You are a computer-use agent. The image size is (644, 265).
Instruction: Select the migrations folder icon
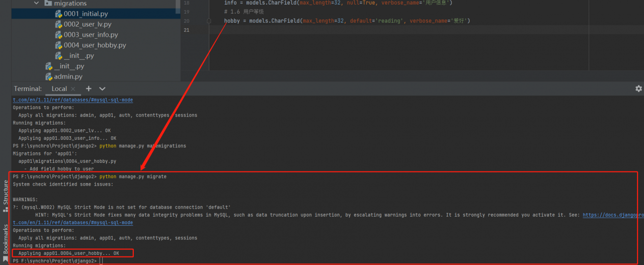click(x=48, y=4)
